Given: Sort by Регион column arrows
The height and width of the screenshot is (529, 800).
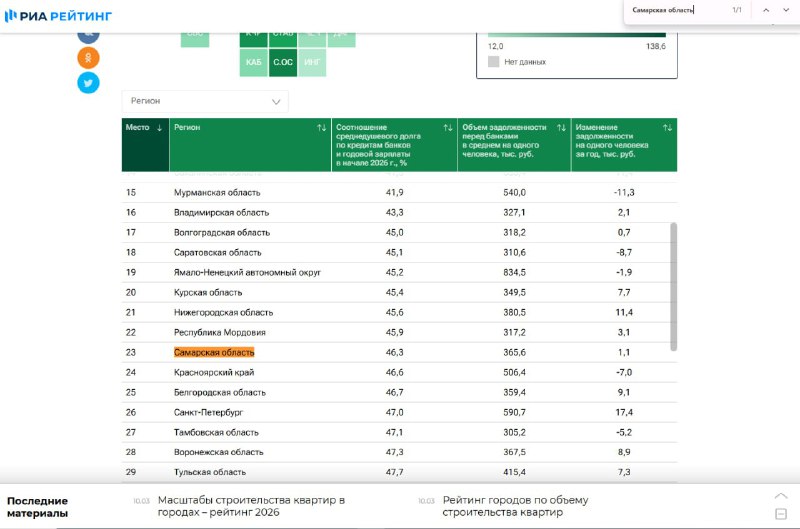Looking at the screenshot, I should tap(321, 128).
